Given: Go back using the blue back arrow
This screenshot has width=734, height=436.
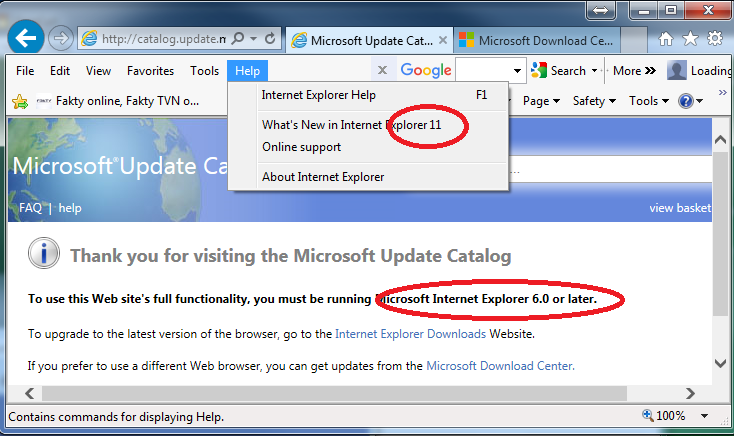Looking at the screenshot, I should click(26, 38).
